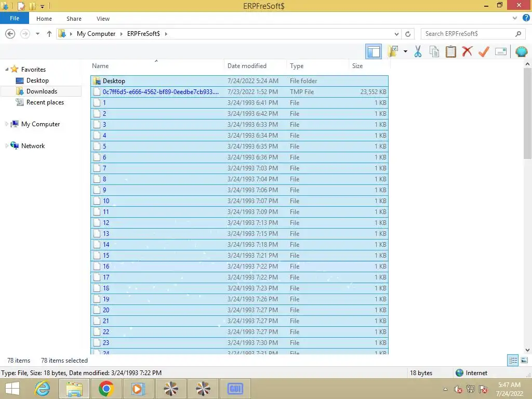Click My Computer in the address bar

pos(96,34)
